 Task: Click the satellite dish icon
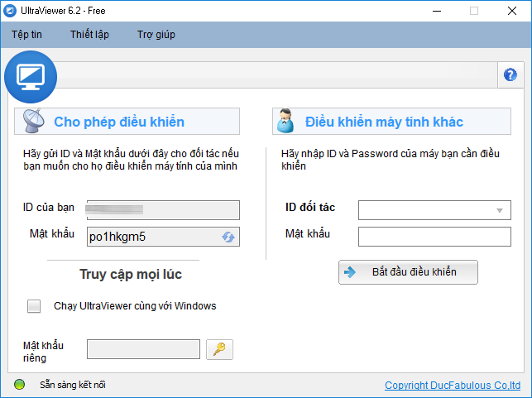tap(34, 121)
